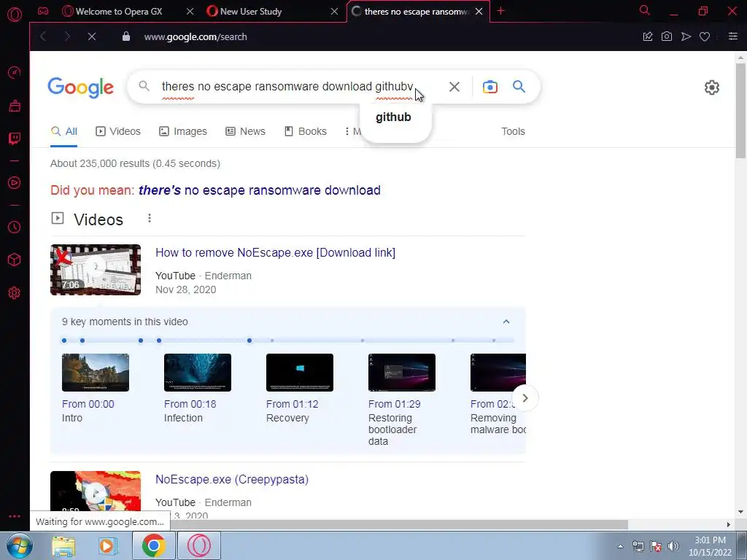This screenshot has height=560, width=747.
Task: Search in tabs magnifier icon
Action: (645, 10)
